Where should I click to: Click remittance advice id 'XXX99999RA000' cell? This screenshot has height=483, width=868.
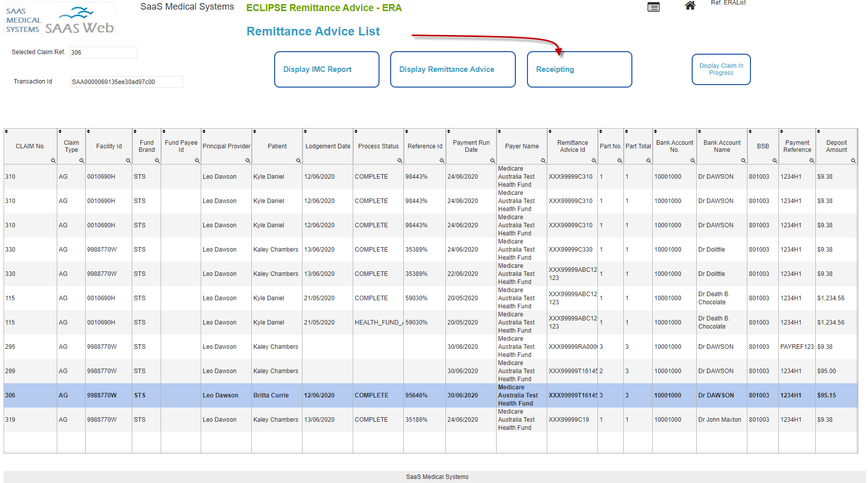click(x=573, y=347)
